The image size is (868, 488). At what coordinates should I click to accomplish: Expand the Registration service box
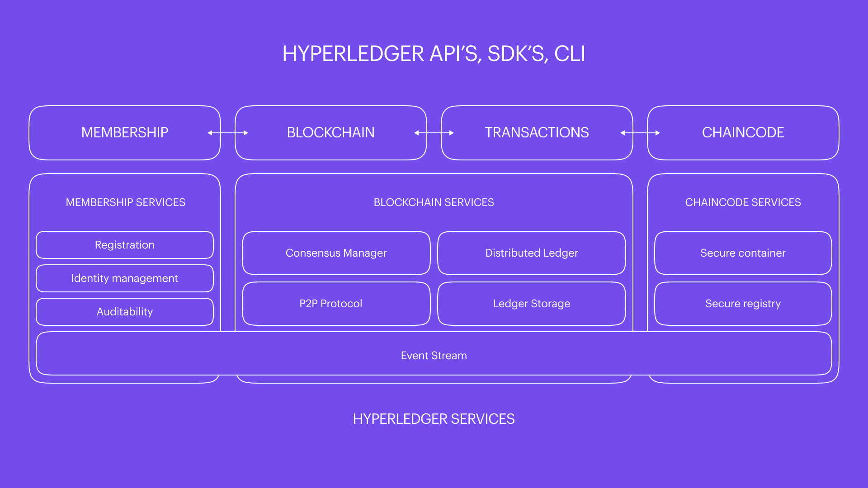point(125,245)
